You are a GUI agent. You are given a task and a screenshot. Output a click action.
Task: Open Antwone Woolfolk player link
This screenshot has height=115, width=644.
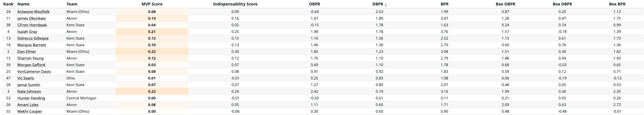[x=33, y=12]
